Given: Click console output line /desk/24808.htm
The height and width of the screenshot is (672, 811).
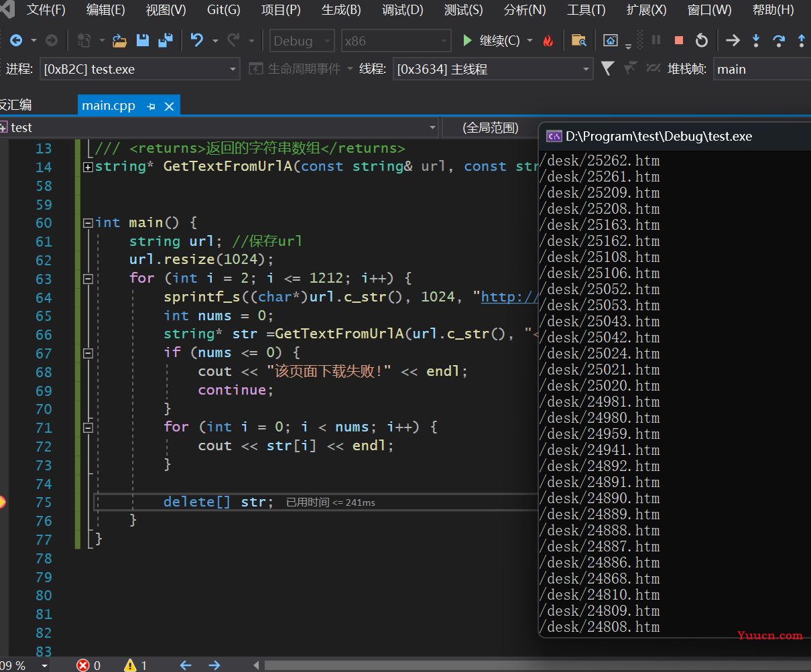Looking at the screenshot, I should pyautogui.click(x=600, y=627).
